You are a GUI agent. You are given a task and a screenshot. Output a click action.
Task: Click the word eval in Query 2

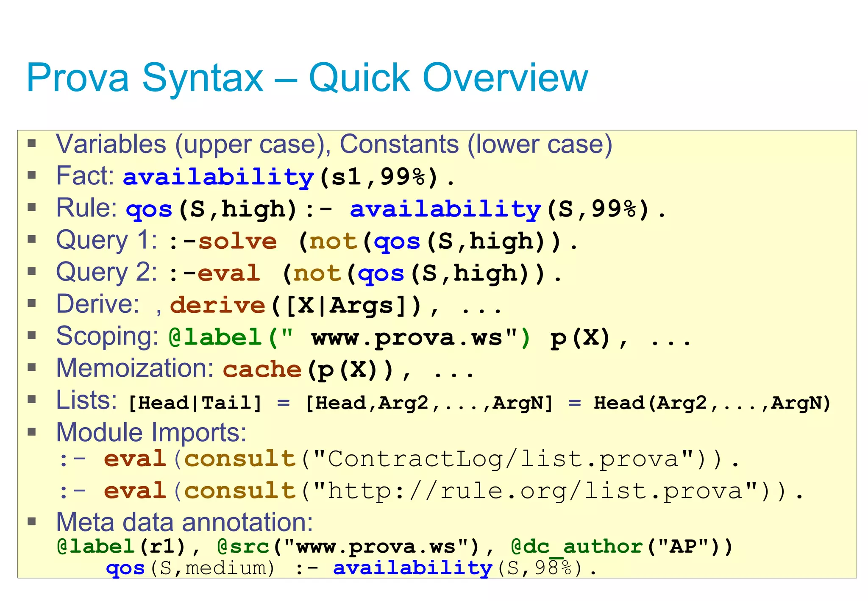[x=229, y=273]
